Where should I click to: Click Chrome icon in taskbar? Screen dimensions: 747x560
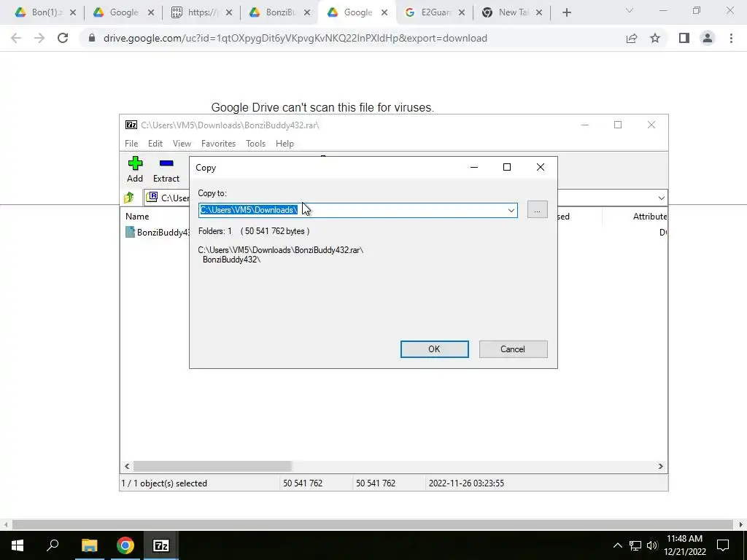click(x=125, y=545)
